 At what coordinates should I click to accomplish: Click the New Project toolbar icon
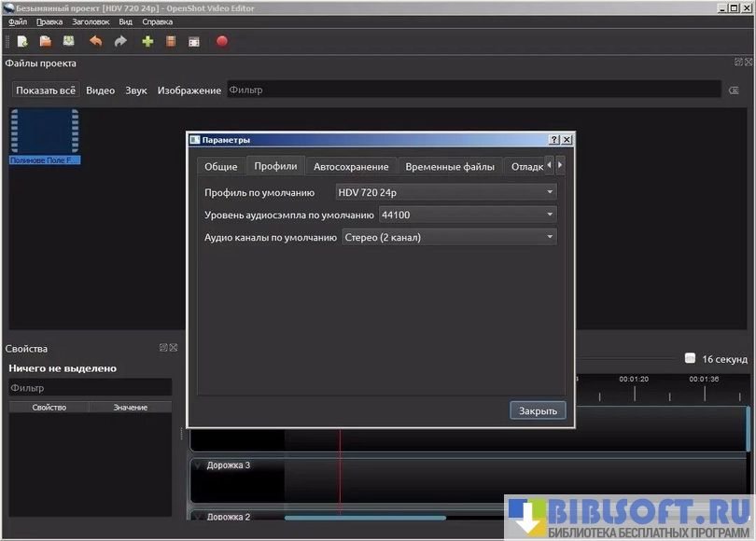click(x=22, y=41)
